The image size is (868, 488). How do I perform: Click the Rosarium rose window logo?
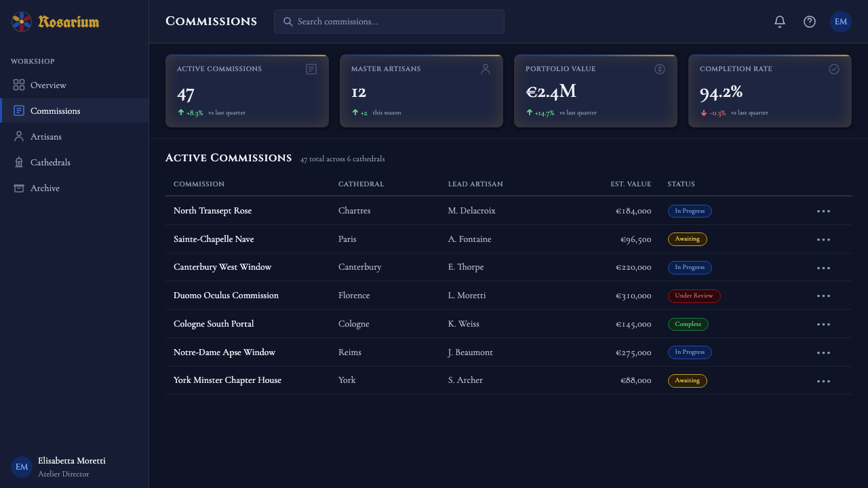tap(22, 22)
